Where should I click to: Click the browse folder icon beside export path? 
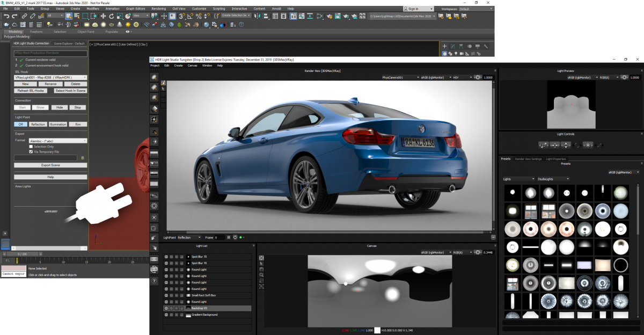(83, 158)
